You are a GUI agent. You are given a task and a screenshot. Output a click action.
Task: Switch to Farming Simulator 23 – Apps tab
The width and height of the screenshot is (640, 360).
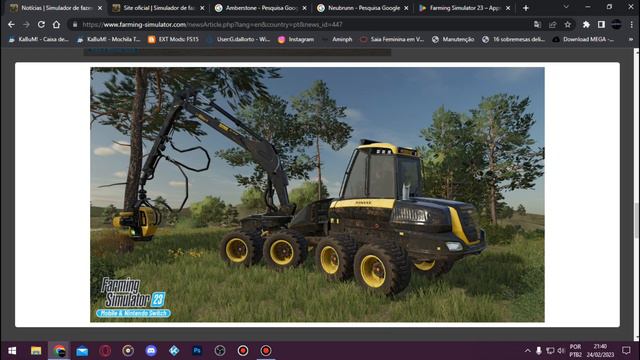[x=465, y=8]
